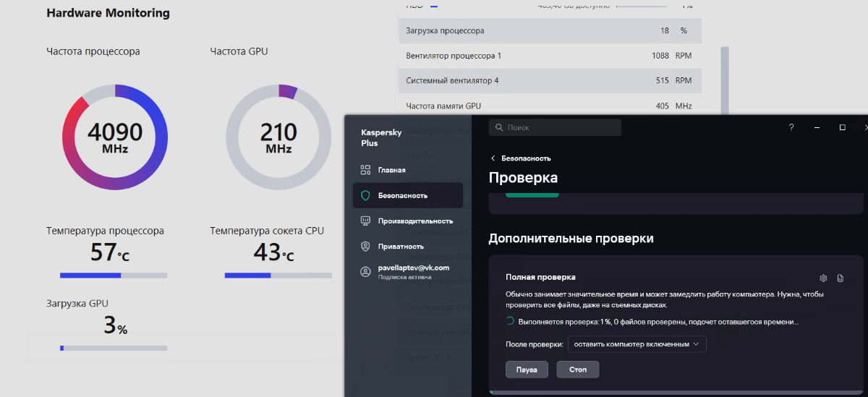
Task: Click the scrollbar of the monitoring list
Action: click(724, 80)
